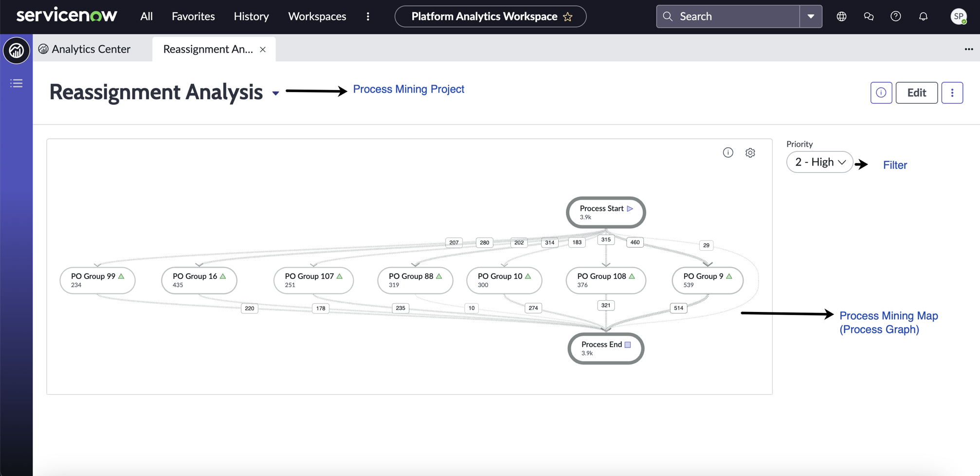Viewport: 980px width, 476px height.
Task: Click the dashboard info button
Action: click(881, 92)
